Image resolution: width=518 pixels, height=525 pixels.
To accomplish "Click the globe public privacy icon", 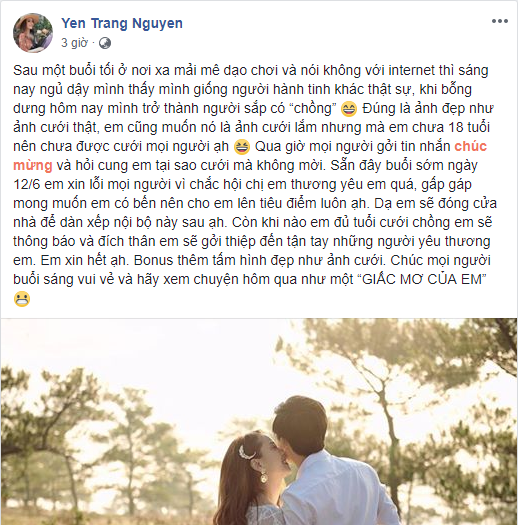I will (x=105, y=43).
